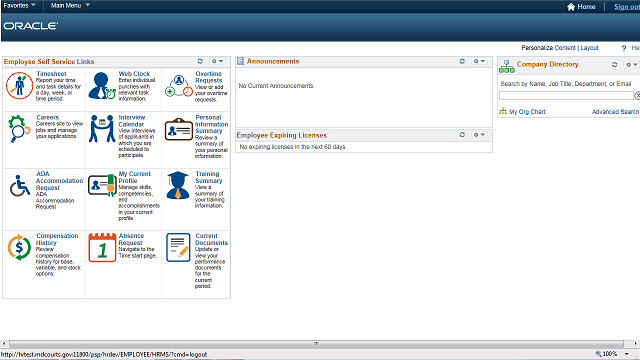Image resolution: width=640 pixels, height=360 pixels.
Task: Open the My Org Chart link
Action: pyautogui.click(x=527, y=111)
